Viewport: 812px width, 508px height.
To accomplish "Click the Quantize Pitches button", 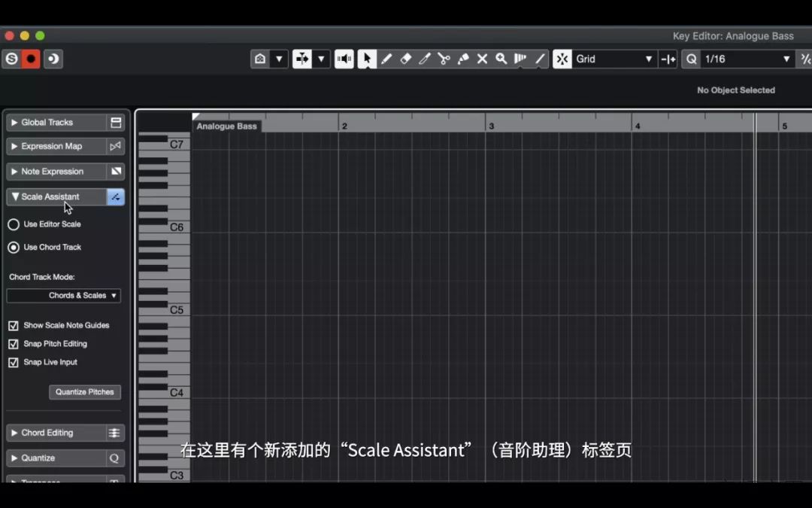I will pyautogui.click(x=85, y=392).
